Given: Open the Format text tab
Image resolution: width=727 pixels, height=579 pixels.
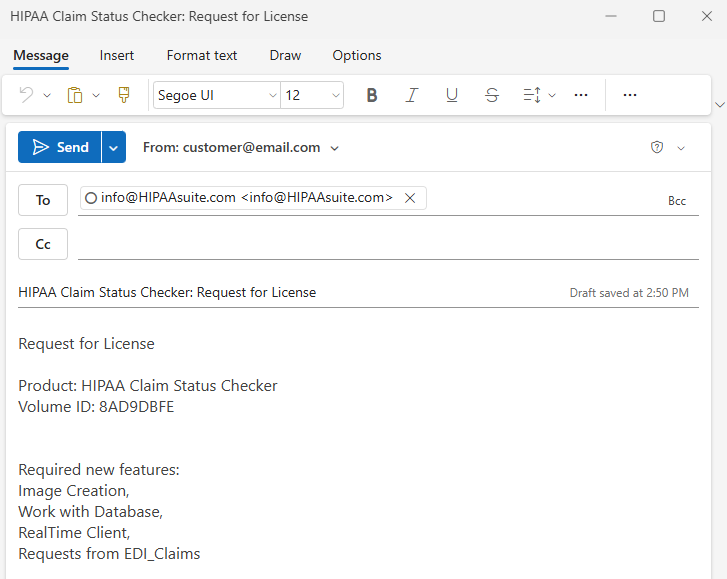Looking at the screenshot, I should [x=202, y=56].
